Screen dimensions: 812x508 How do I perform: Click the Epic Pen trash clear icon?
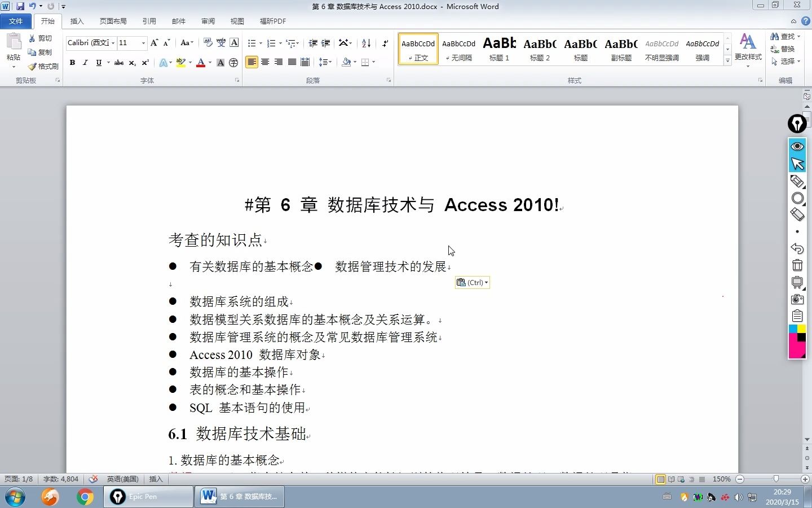point(797,265)
